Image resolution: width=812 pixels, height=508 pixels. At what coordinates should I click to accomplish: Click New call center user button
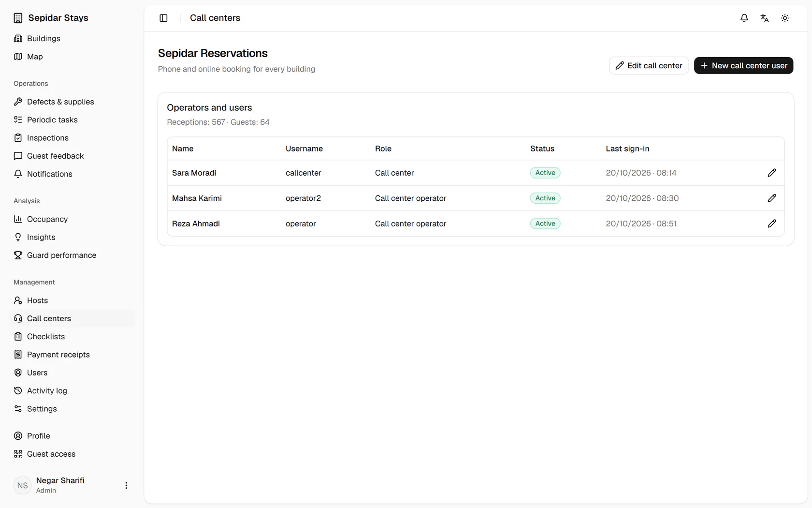[x=743, y=65]
